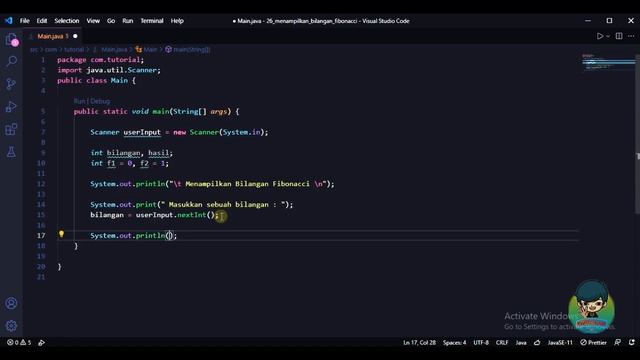The width and height of the screenshot is (640, 360).
Task: Click the code minimap overview
Action: coord(608,62)
